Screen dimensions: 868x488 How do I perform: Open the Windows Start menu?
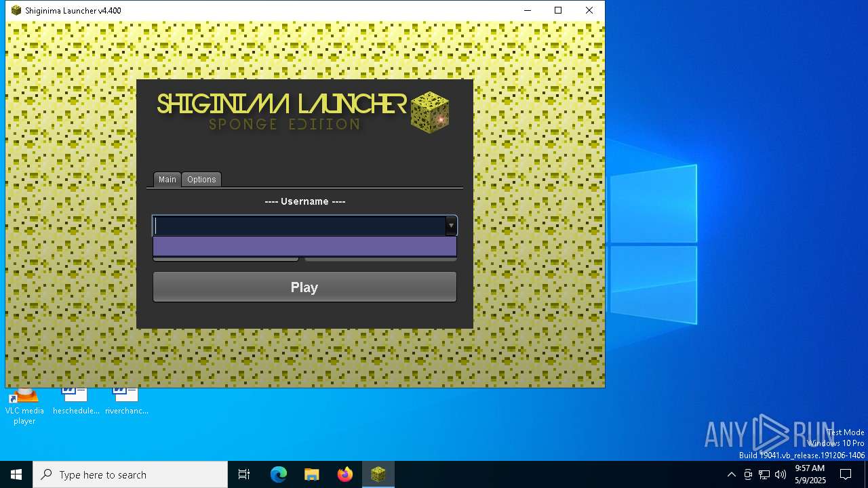click(16, 474)
